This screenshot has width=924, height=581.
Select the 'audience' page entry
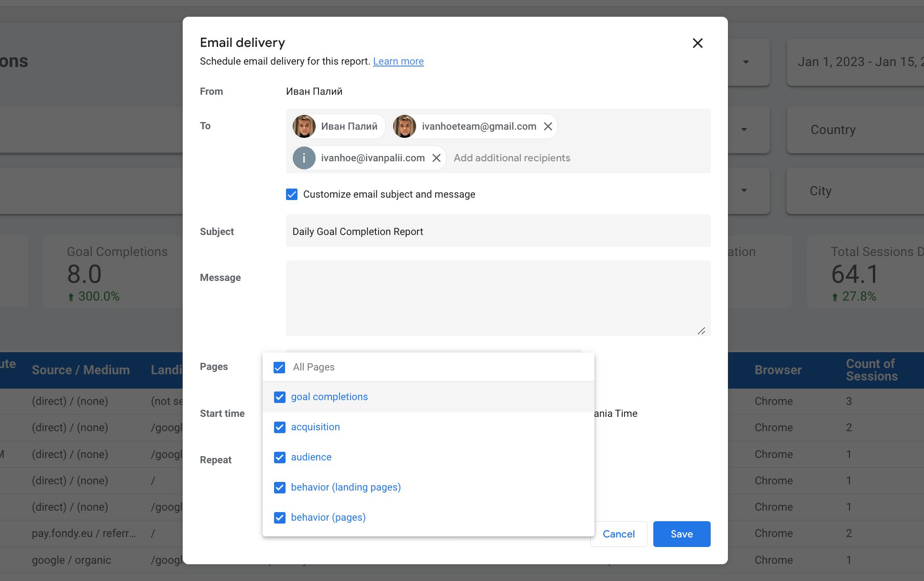point(311,457)
